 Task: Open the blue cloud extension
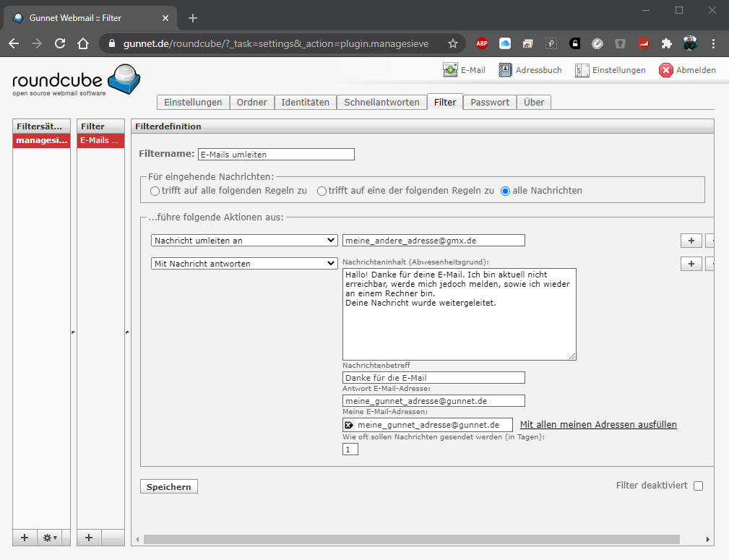(505, 44)
